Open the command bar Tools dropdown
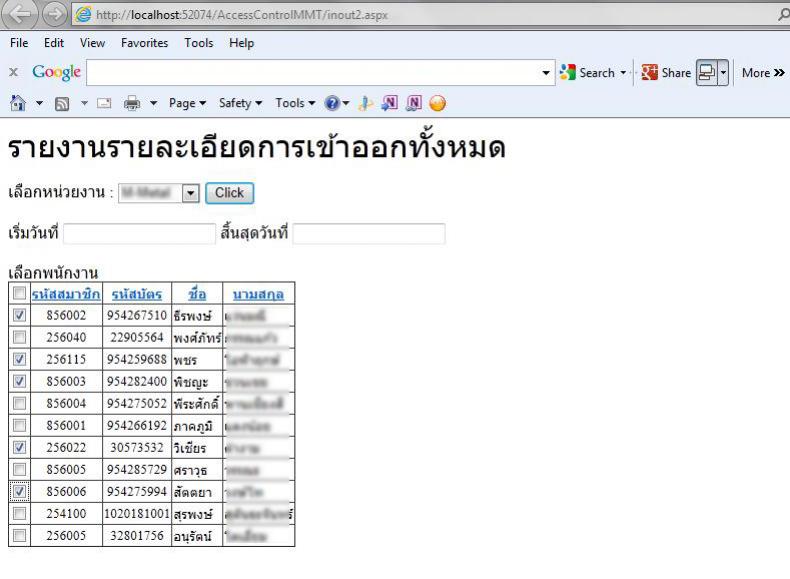Screen dimensions: 790x579 click(x=295, y=103)
